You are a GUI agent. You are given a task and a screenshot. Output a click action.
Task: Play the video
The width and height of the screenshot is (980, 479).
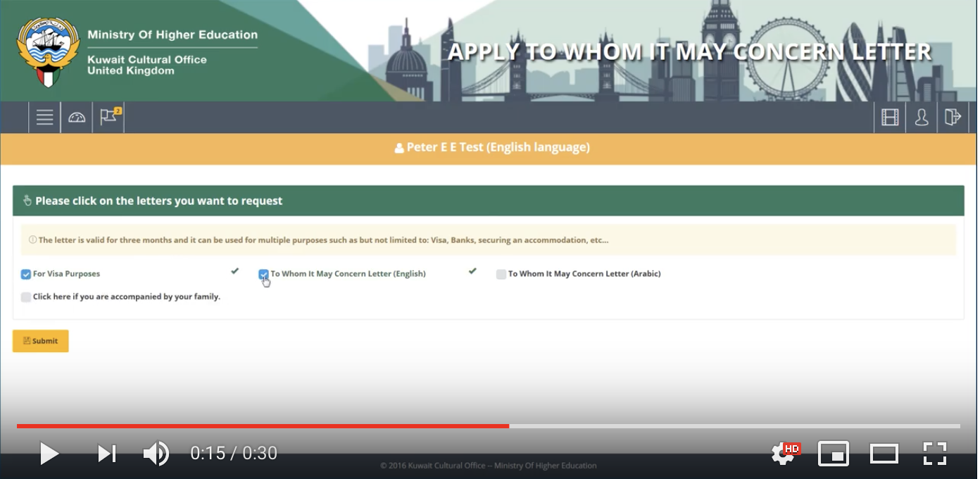coord(49,453)
